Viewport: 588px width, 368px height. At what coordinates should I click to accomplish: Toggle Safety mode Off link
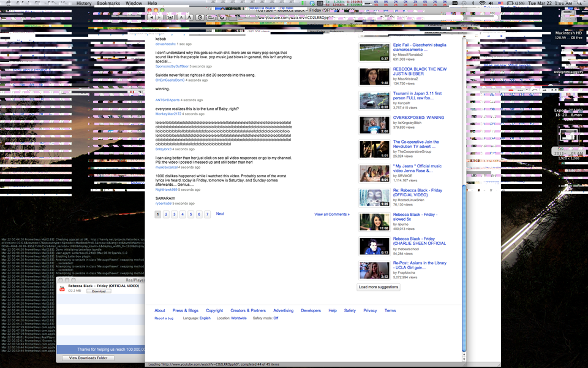click(x=276, y=318)
